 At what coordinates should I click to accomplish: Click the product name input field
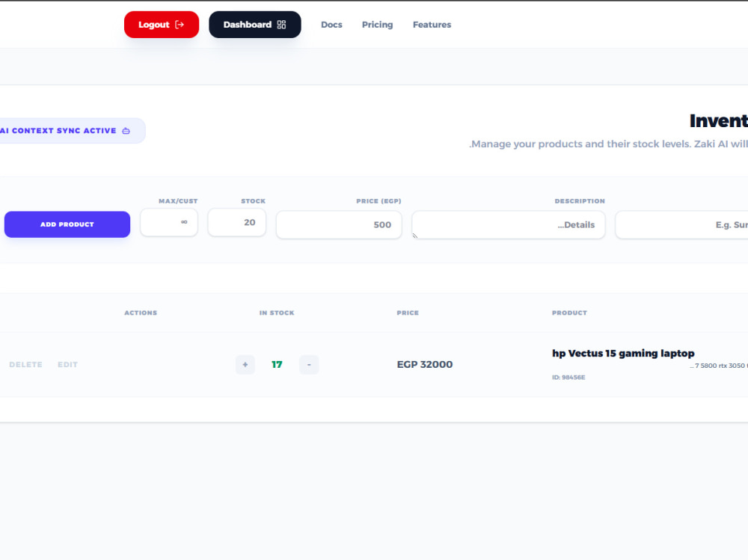click(x=682, y=224)
